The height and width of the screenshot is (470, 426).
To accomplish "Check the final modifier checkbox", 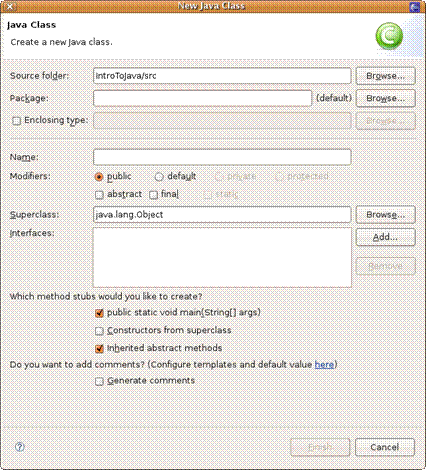I will 153,195.
